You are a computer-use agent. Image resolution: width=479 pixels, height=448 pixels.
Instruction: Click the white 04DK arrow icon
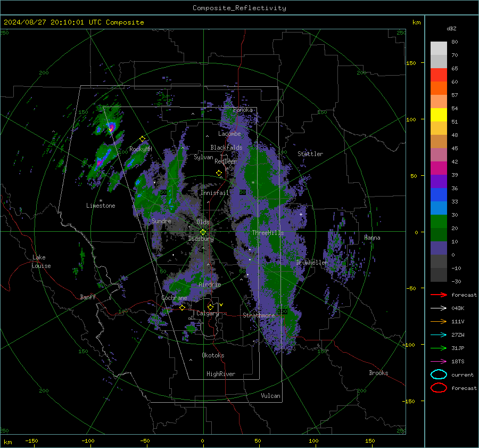439,308
